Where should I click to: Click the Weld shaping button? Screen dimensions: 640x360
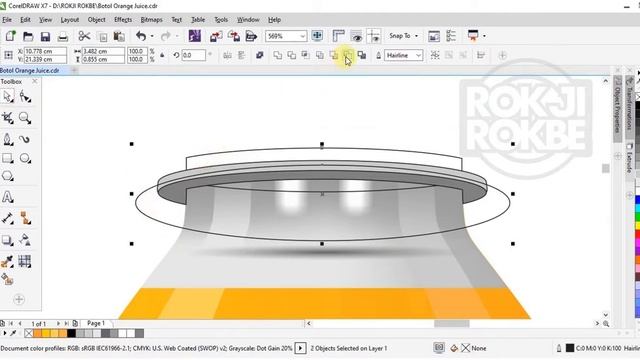coord(278,55)
